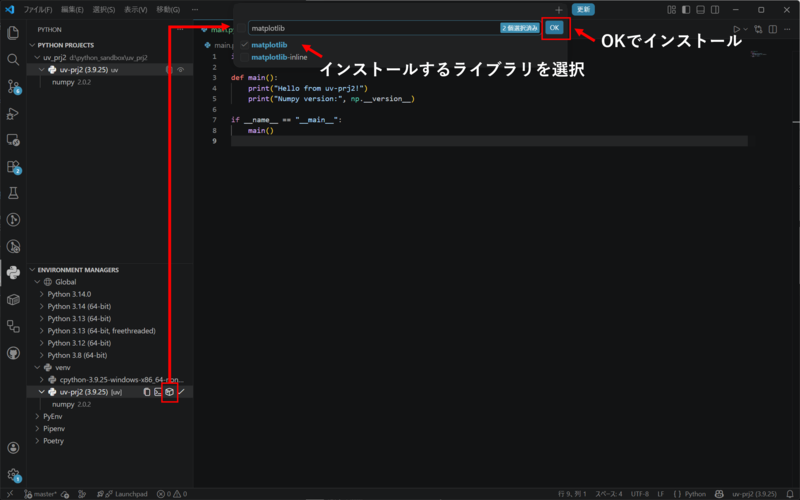Screen dimensions: 800x500
Task: Open the 編集(E) menu
Action: point(72,10)
